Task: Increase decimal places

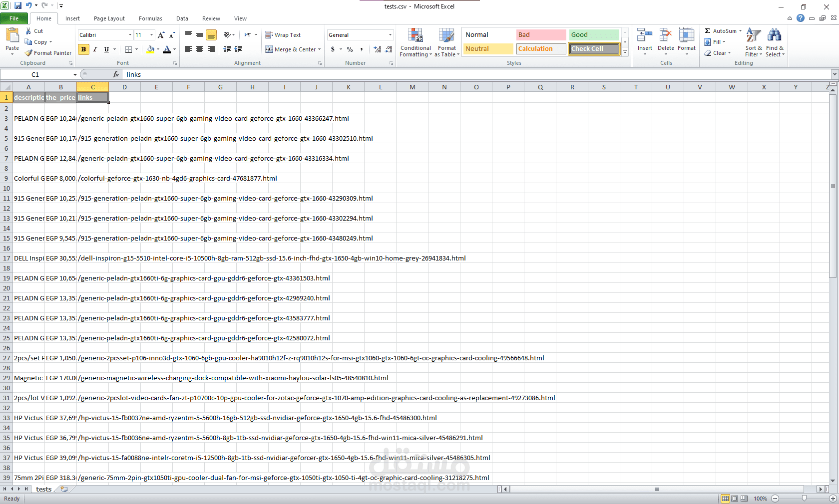Action: (x=378, y=49)
